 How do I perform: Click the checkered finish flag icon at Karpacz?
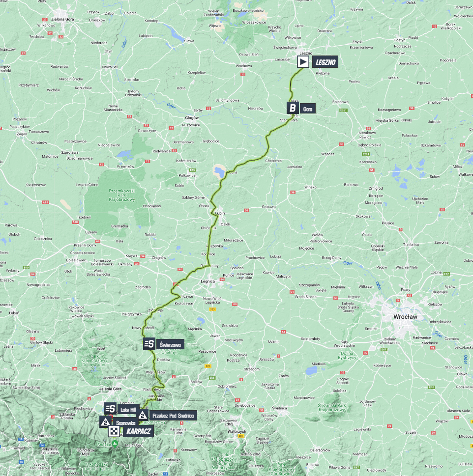[x=114, y=431]
